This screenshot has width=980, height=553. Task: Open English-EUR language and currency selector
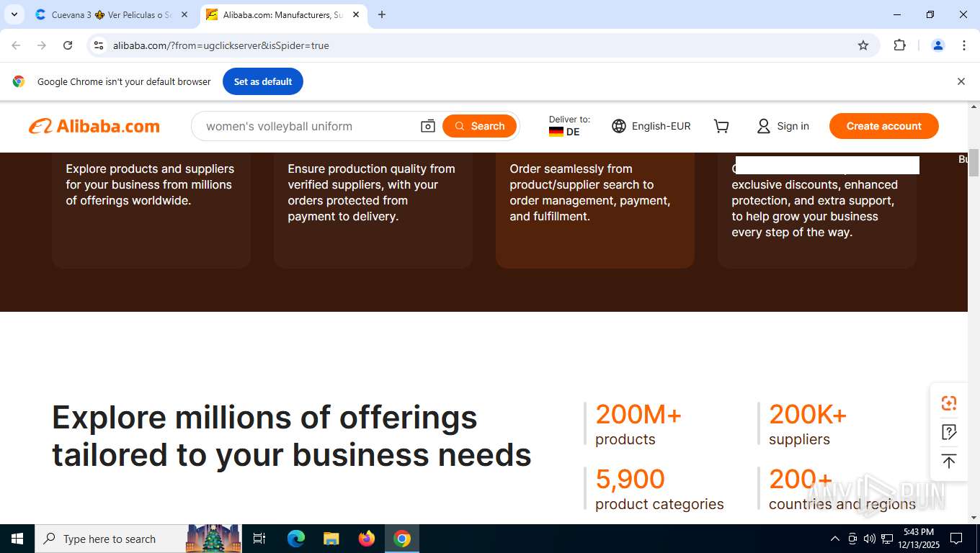coord(651,126)
